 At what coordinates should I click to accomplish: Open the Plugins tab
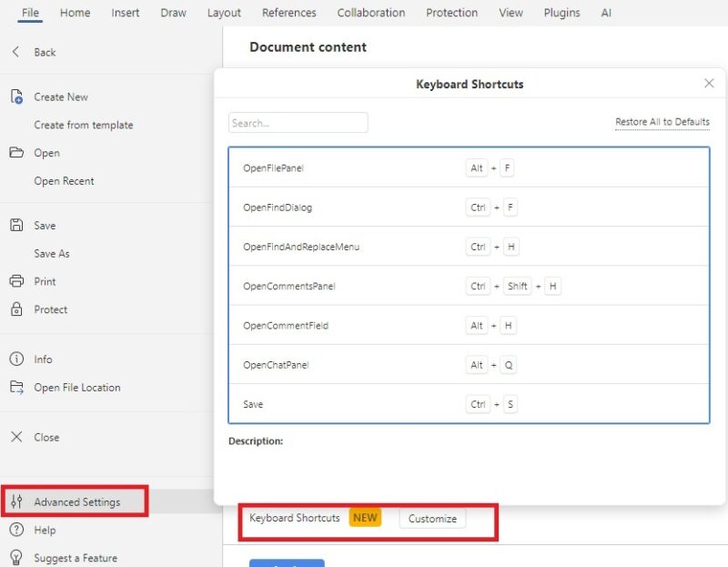tap(561, 13)
